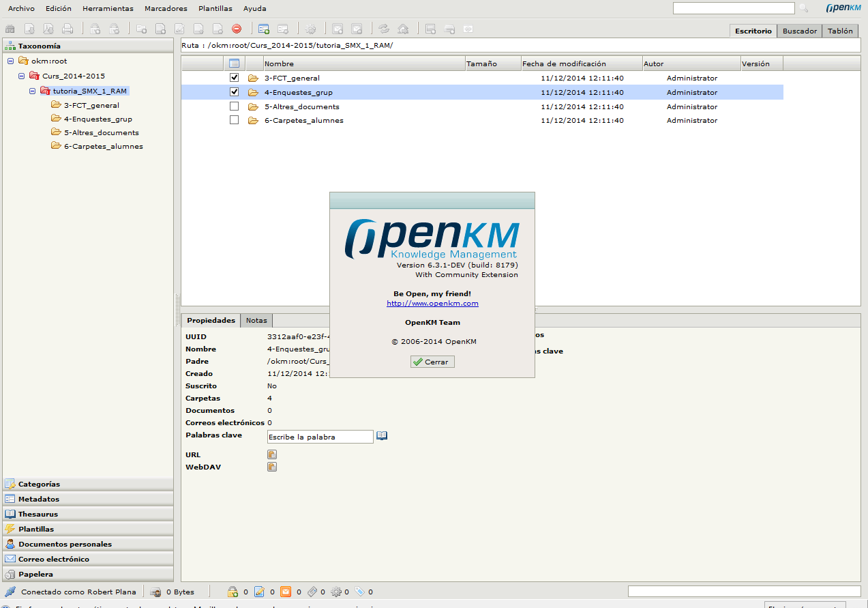Click the Palabras clave input field

(320, 437)
